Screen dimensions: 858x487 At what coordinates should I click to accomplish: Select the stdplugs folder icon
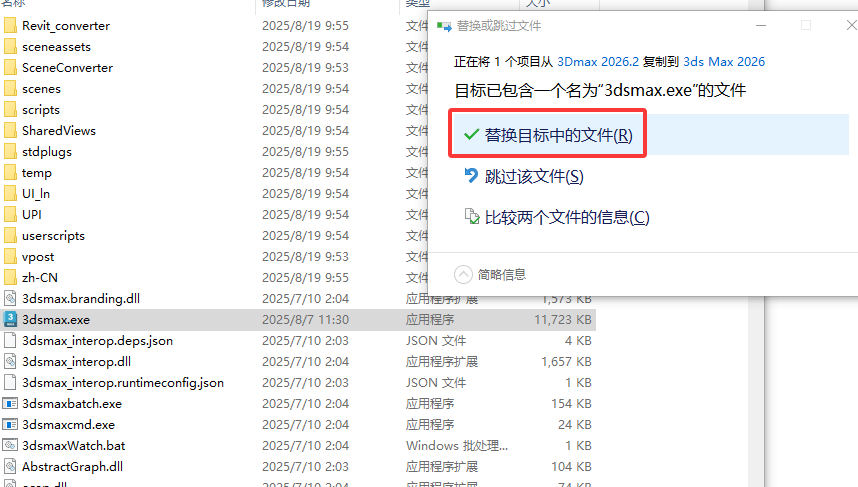pos(10,151)
